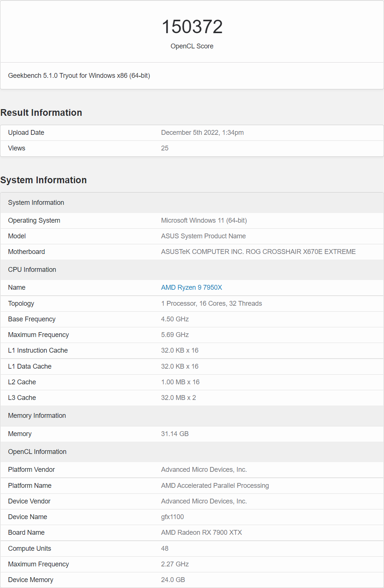
Task: Select ASUS System Product Name value
Action: 204,236
